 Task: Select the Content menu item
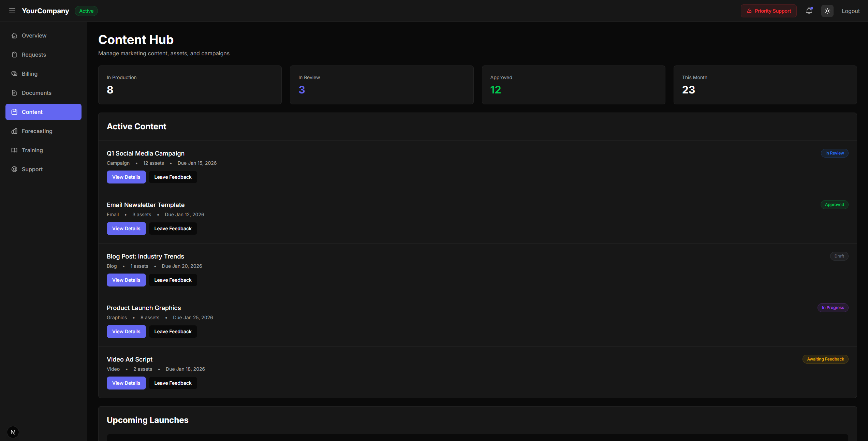(x=43, y=112)
